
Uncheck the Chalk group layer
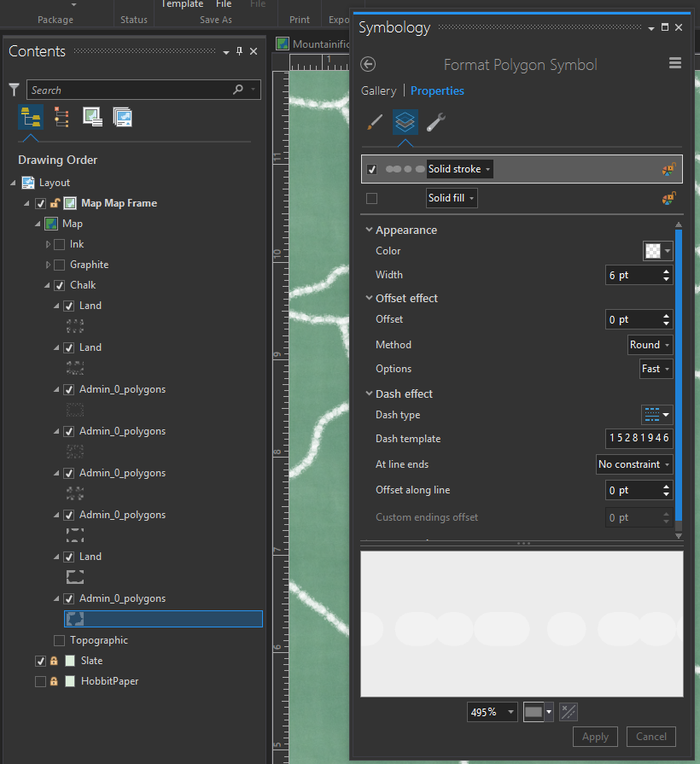[60, 285]
